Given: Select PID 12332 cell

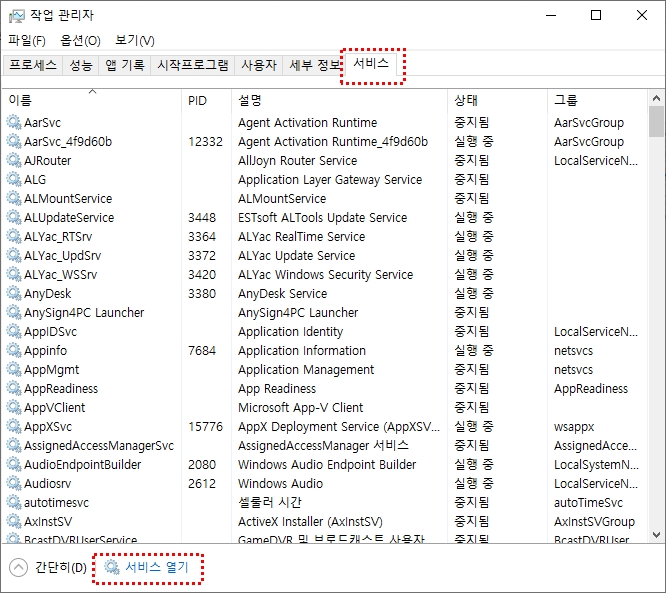Looking at the screenshot, I should [x=206, y=141].
